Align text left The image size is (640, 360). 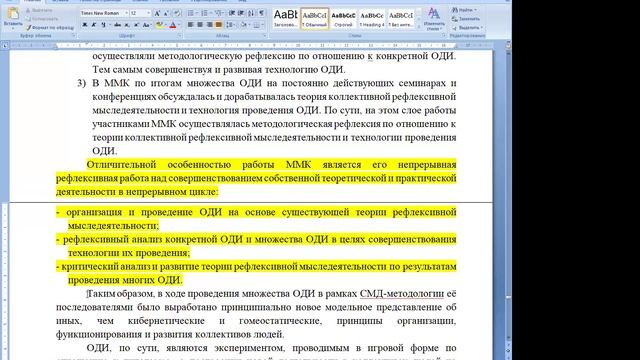click(x=190, y=25)
